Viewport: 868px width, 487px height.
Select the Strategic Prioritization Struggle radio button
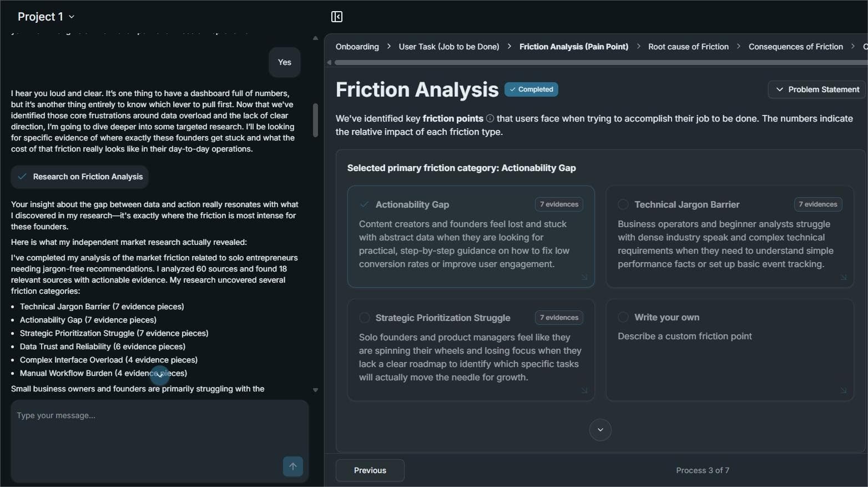(x=364, y=318)
